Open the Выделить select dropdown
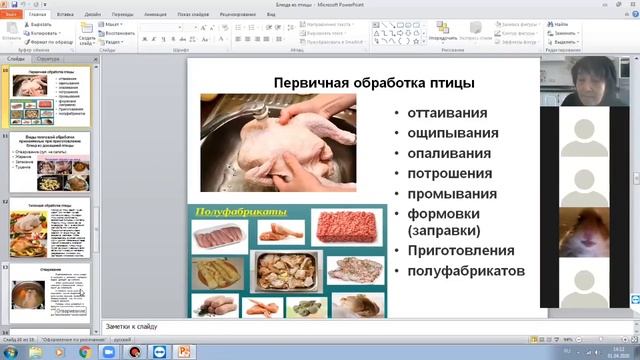This screenshot has height=360, width=640. pos(564,42)
